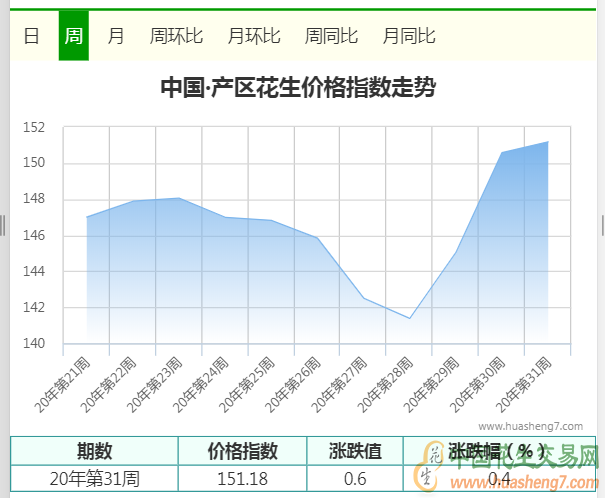The height and width of the screenshot is (498, 605).
Task: Select the 151.18 price index cell
Action: (x=242, y=478)
